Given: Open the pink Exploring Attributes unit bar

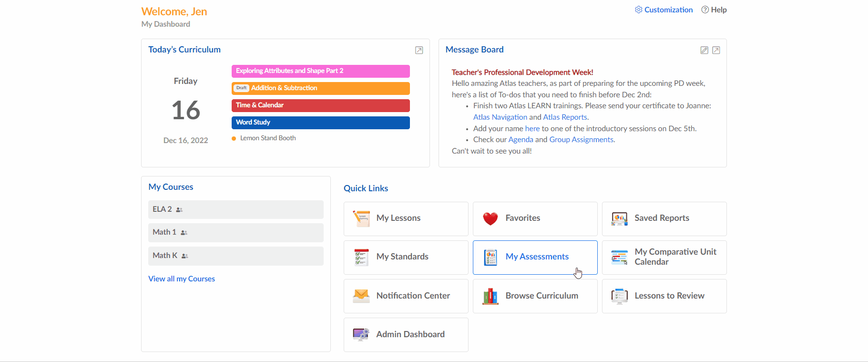Looking at the screenshot, I should pos(320,71).
